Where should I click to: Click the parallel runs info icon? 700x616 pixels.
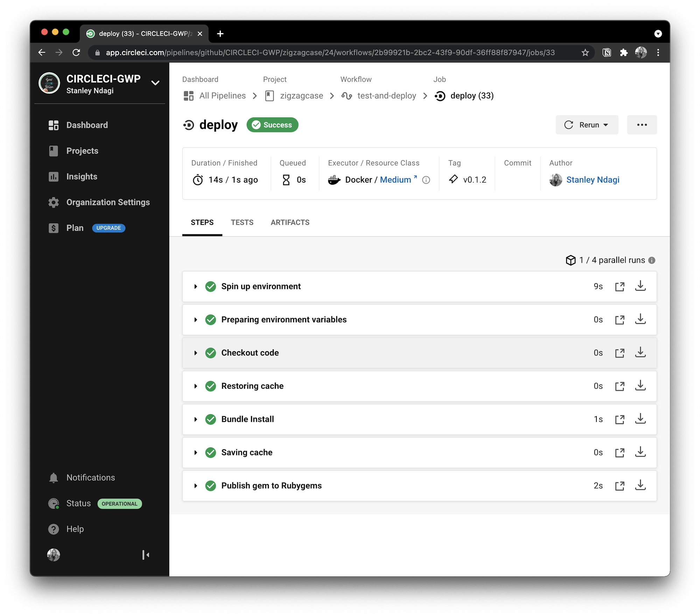click(651, 260)
